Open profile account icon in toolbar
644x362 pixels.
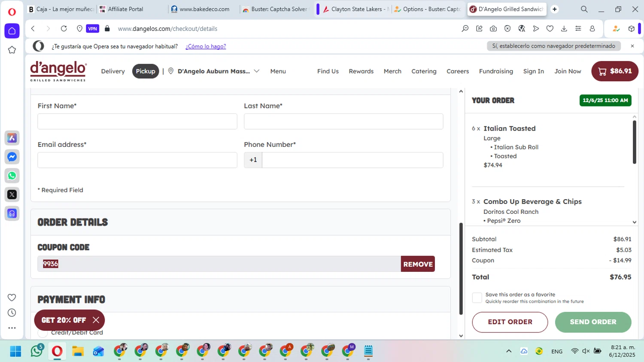592,29
